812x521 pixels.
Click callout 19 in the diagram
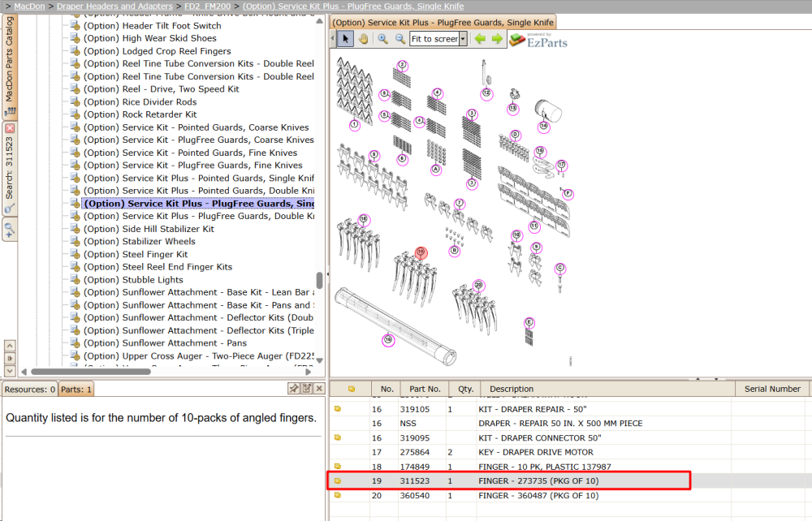click(421, 252)
